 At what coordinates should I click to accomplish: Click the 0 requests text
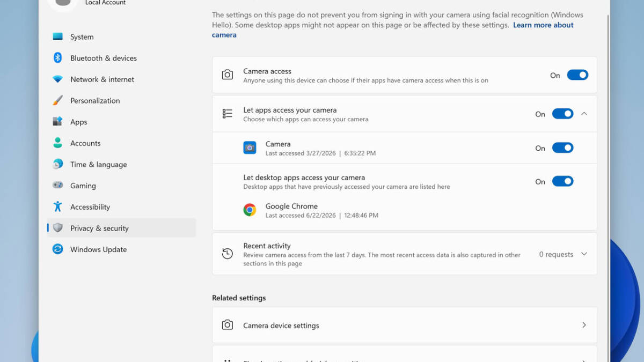point(556,254)
